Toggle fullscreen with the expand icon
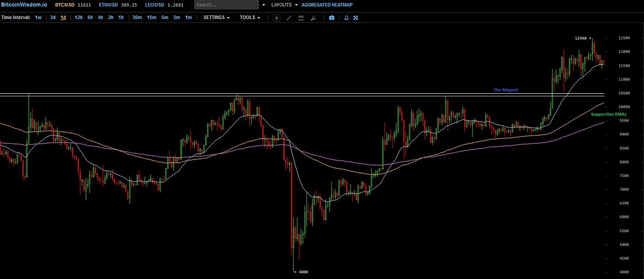This screenshot has width=644, height=279. click(355, 18)
